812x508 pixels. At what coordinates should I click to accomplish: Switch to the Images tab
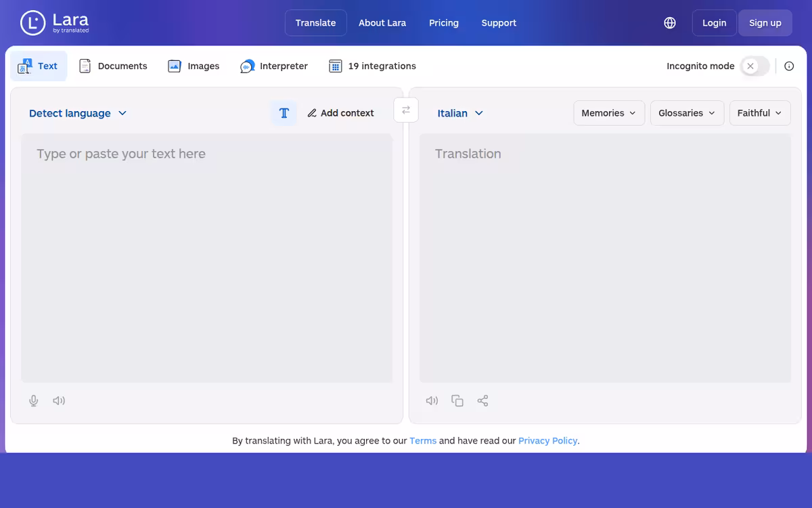coord(194,66)
